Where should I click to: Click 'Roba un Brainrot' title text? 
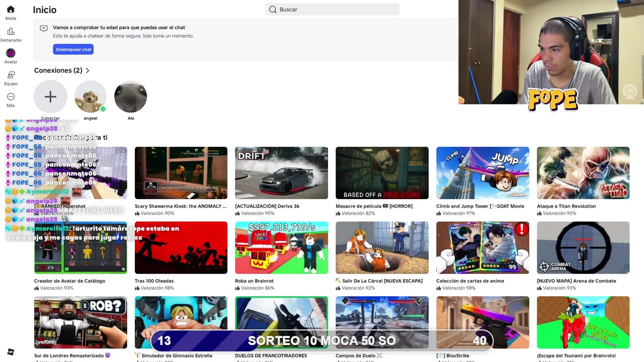pos(255,281)
